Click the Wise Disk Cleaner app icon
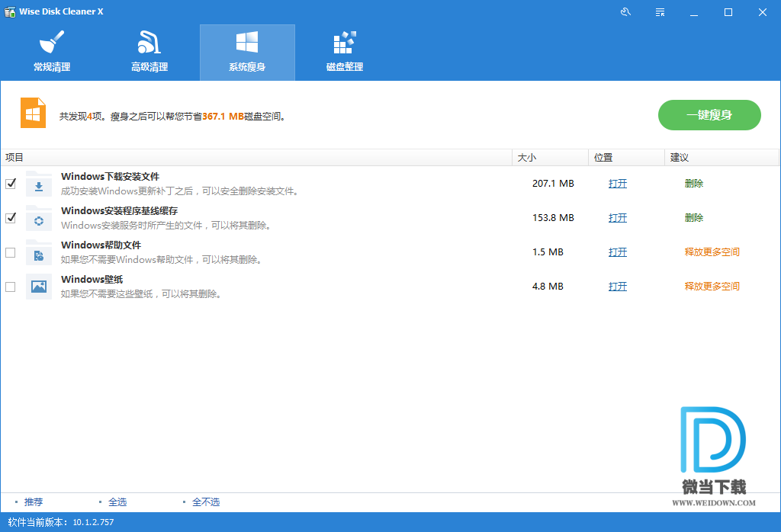Image resolution: width=781 pixels, height=532 pixels. tap(10, 11)
